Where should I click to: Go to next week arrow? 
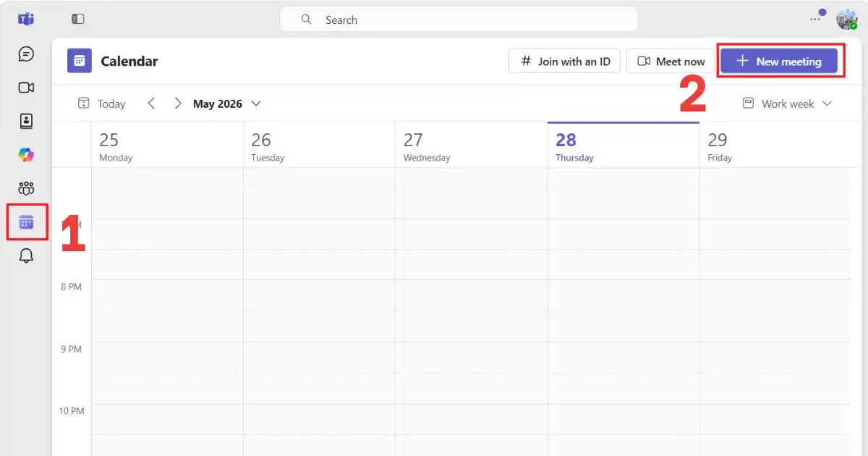click(x=178, y=104)
